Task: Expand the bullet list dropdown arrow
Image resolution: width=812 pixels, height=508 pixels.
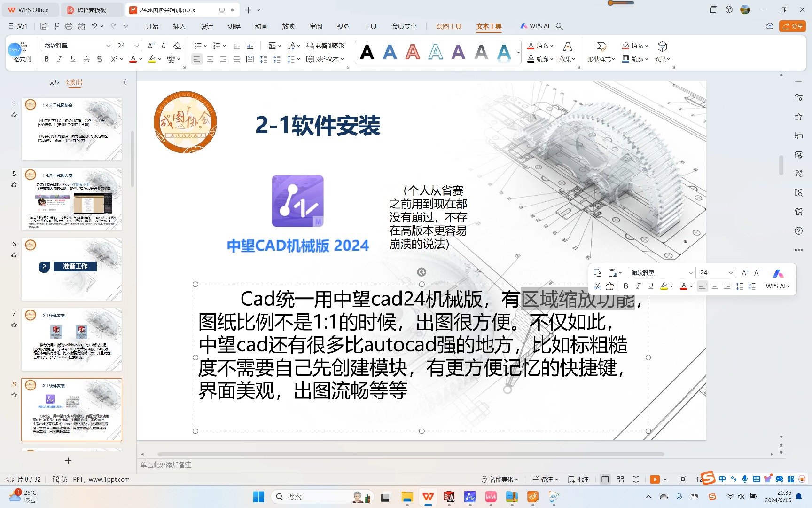Action: [x=205, y=46]
